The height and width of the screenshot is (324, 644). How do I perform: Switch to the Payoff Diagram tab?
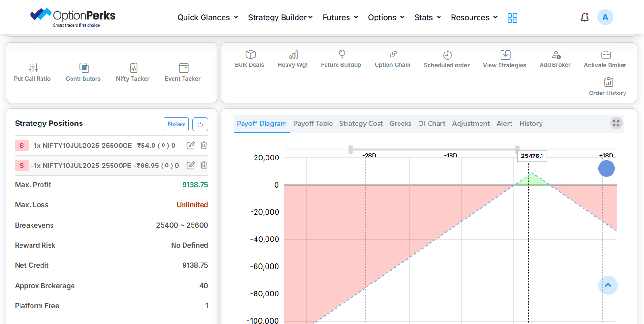tap(262, 124)
